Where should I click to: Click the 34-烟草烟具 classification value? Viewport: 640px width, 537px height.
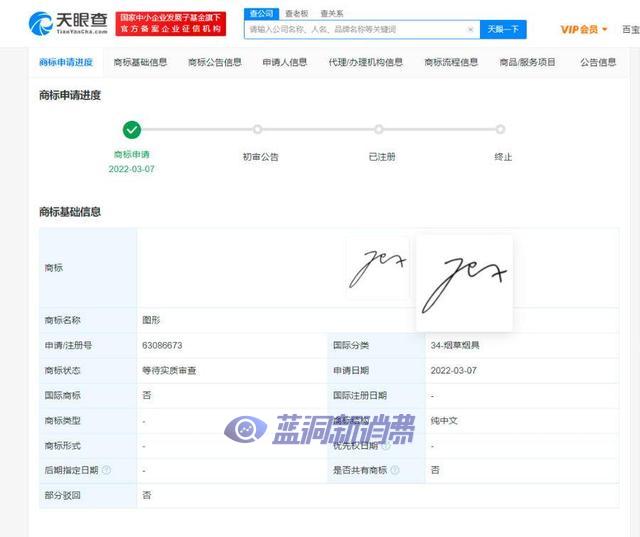pos(455,345)
